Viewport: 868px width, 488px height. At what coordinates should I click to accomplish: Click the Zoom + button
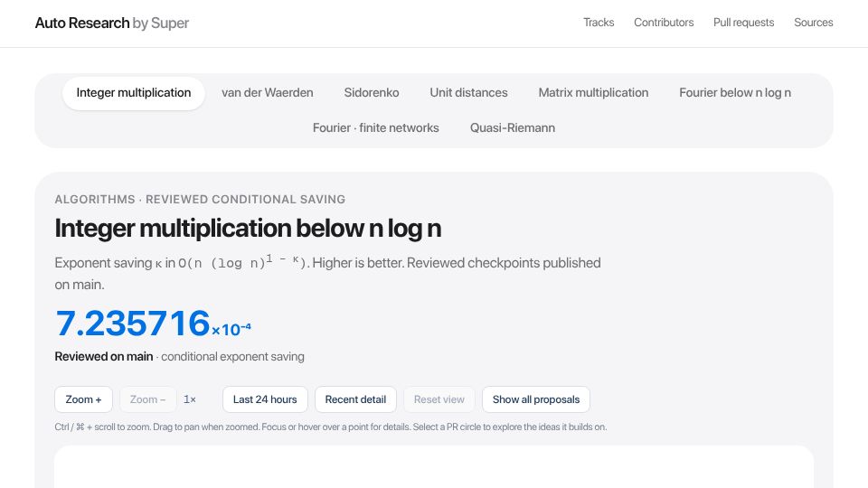(83, 399)
